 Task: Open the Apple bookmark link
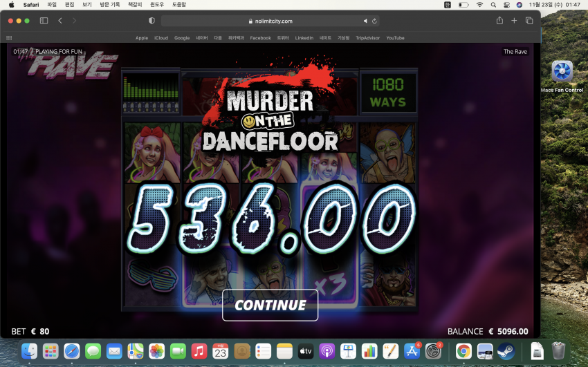point(142,38)
